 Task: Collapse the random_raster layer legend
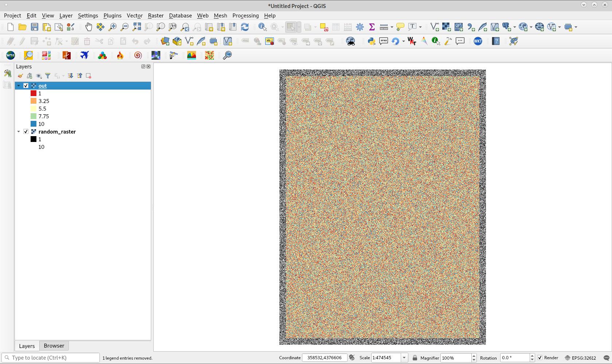click(19, 132)
